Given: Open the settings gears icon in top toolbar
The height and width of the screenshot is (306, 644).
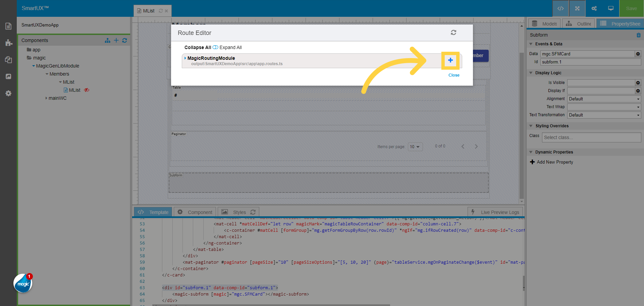Looking at the screenshot, I should coord(594,8).
